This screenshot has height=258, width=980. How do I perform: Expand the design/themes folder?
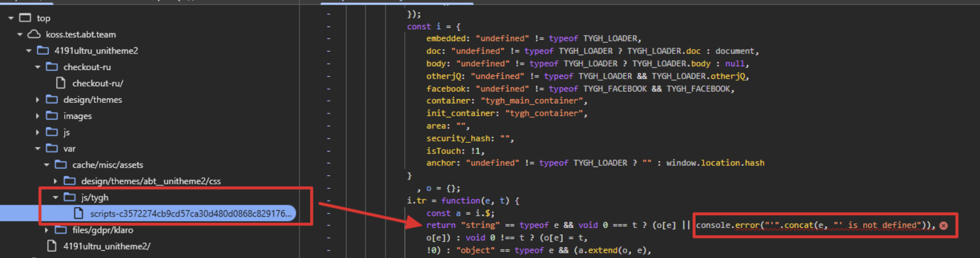(x=38, y=100)
